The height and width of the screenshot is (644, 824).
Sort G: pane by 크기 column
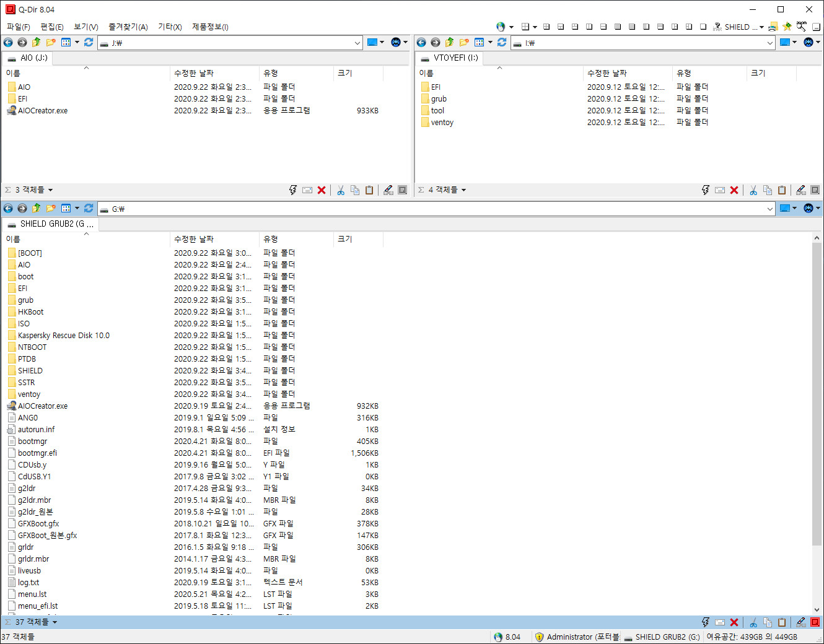tap(358, 239)
